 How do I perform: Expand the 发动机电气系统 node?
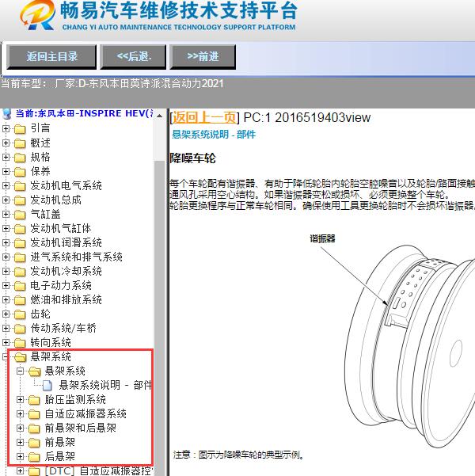click(6, 186)
